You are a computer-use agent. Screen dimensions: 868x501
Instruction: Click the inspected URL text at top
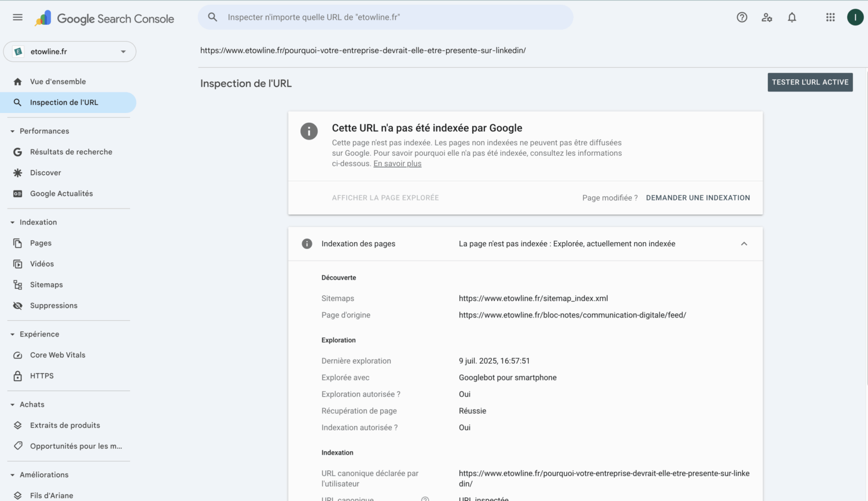363,50
